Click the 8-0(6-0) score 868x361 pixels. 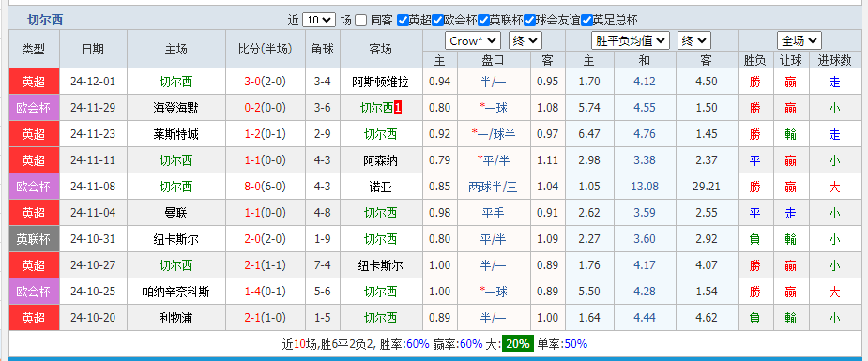(266, 187)
